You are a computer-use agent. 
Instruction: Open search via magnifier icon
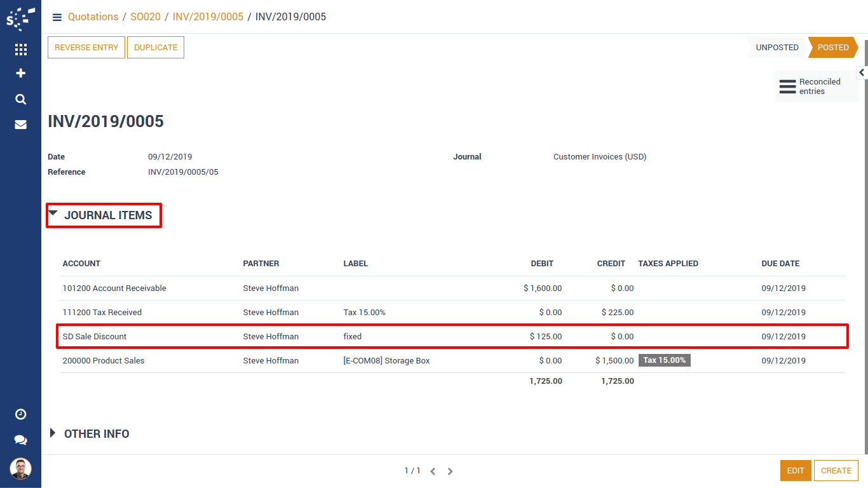click(20, 99)
